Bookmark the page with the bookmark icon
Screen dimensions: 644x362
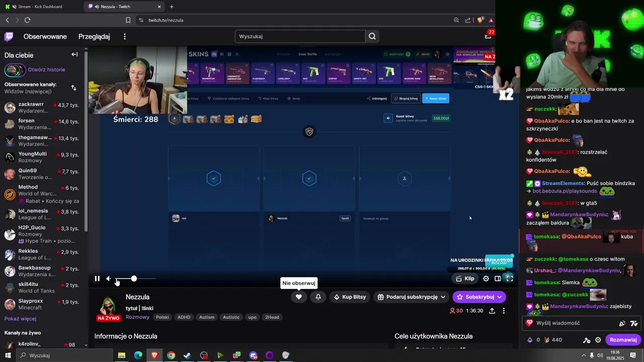128,20
